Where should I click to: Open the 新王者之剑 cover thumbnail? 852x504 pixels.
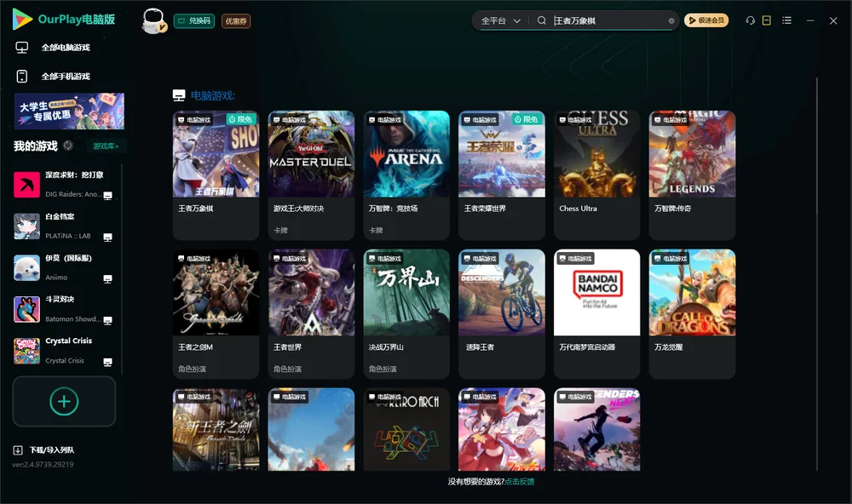point(216,429)
